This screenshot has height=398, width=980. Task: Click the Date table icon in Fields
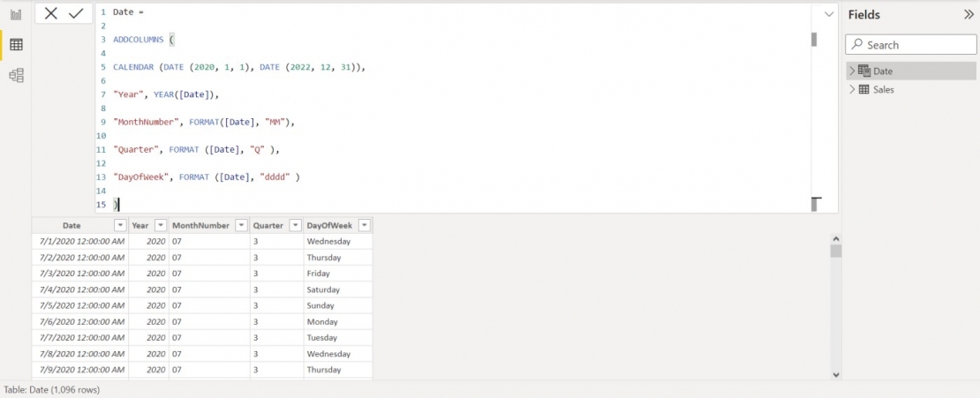click(x=864, y=71)
